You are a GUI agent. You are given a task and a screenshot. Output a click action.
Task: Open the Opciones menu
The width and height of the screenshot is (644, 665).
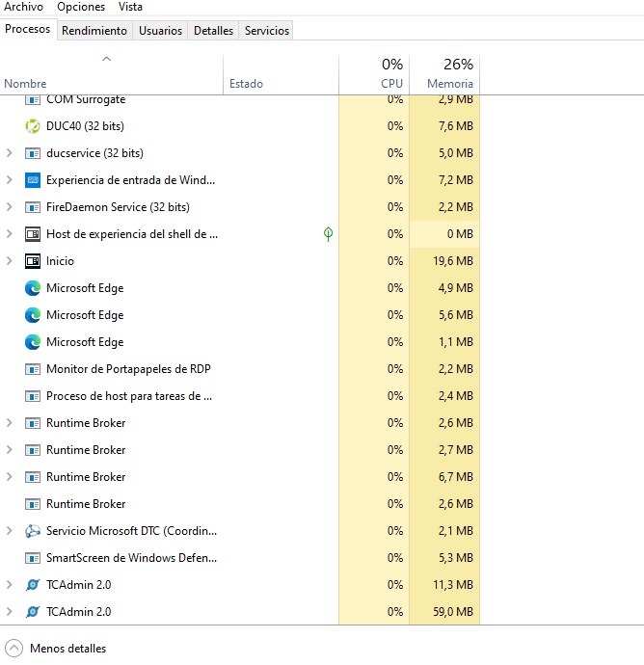81,7
